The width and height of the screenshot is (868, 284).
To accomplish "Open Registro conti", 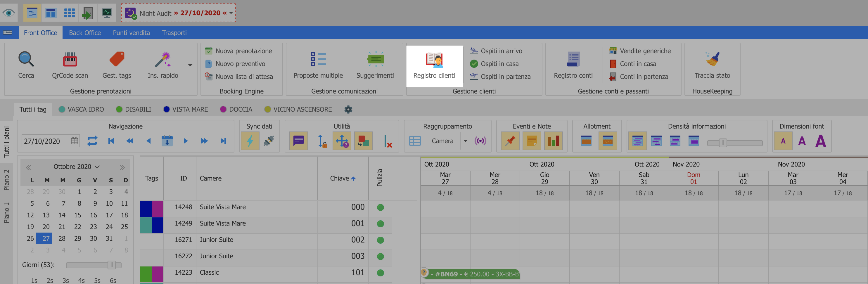I will pyautogui.click(x=573, y=65).
